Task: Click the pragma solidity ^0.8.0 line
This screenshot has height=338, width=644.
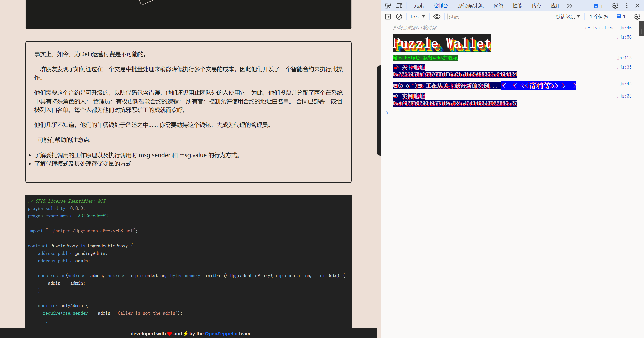Action: pyautogui.click(x=56, y=208)
